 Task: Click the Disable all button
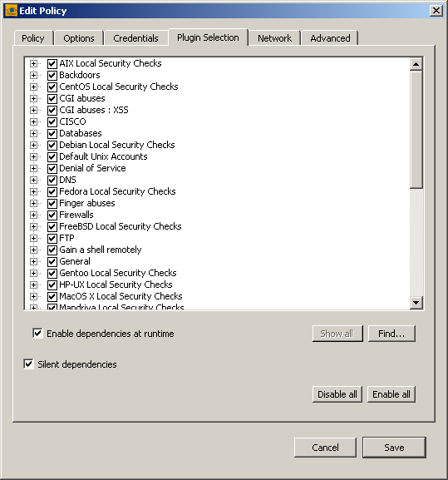coord(337,394)
